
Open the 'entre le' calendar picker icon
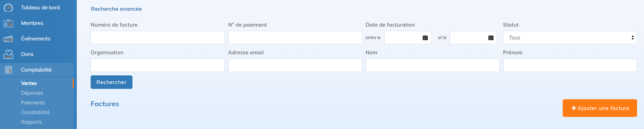tap(425, 38)
